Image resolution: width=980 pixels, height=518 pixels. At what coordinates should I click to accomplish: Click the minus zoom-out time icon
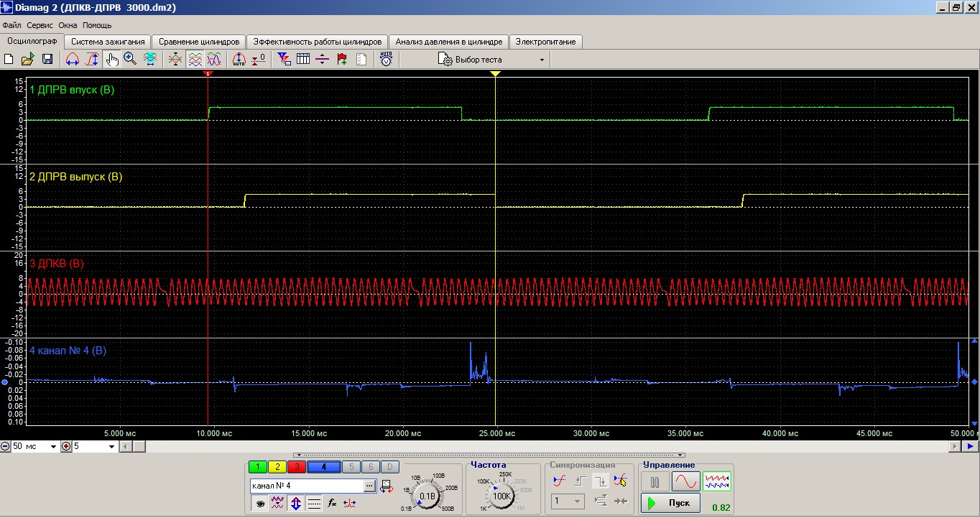(x=5, y=447)
